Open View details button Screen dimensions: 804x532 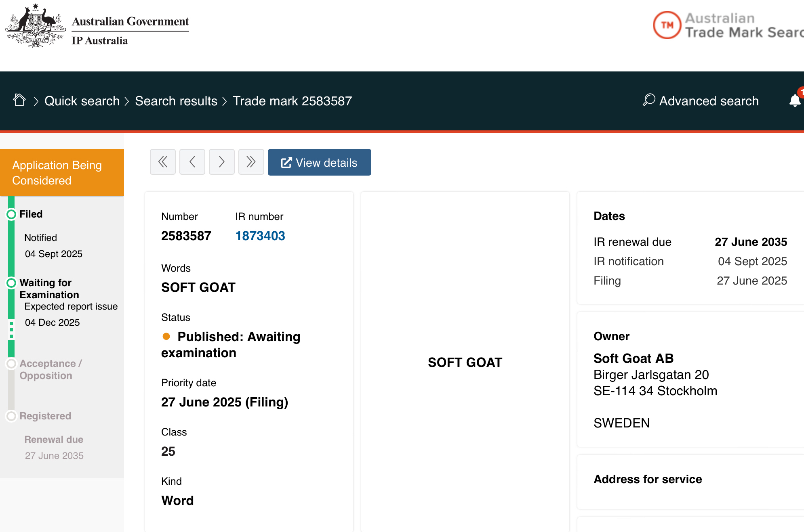[319, 162]
